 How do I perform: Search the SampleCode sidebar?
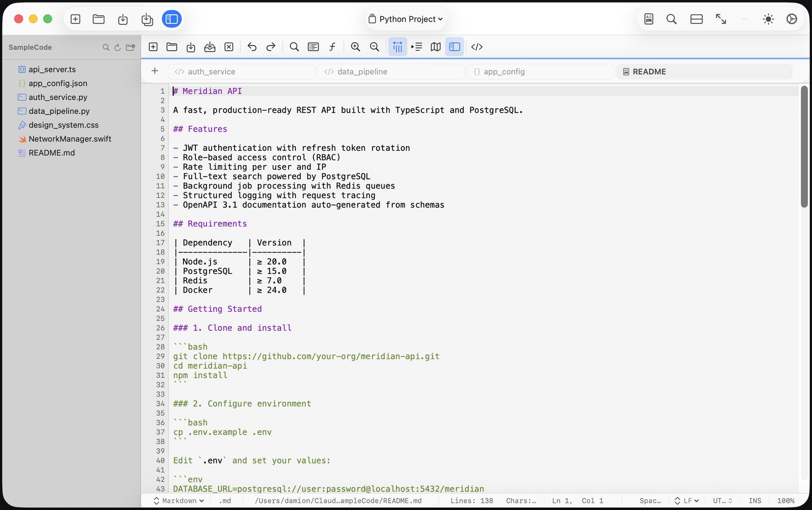106,47
